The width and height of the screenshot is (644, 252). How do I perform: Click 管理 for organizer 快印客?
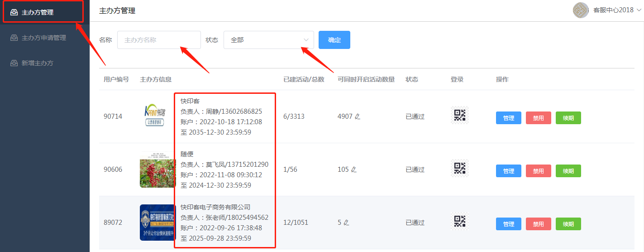tap(508, 118)
